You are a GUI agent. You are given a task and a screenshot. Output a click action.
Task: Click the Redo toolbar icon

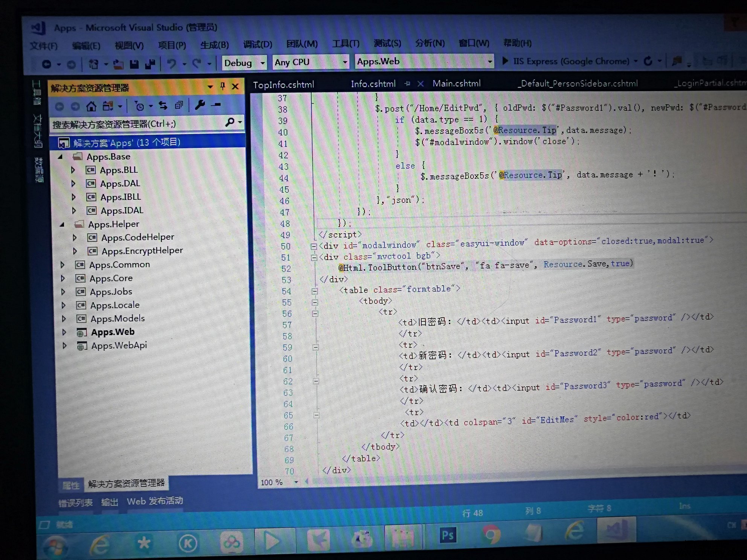tap(197, 63)
